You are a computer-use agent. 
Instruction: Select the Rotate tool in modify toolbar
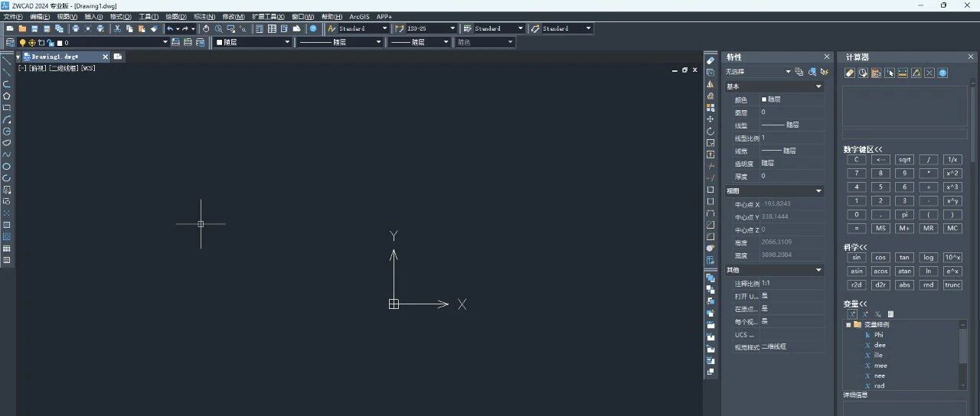tap(710, 131)
